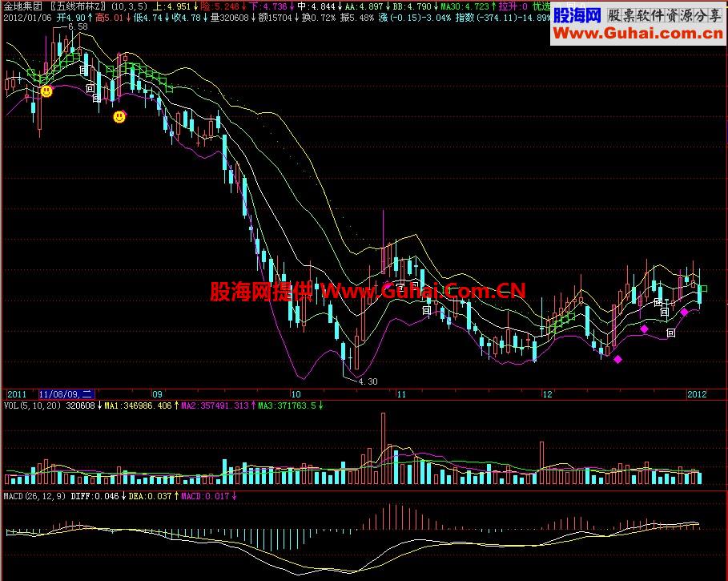Click the isolated 回 marker below December candles

[671, 333]
